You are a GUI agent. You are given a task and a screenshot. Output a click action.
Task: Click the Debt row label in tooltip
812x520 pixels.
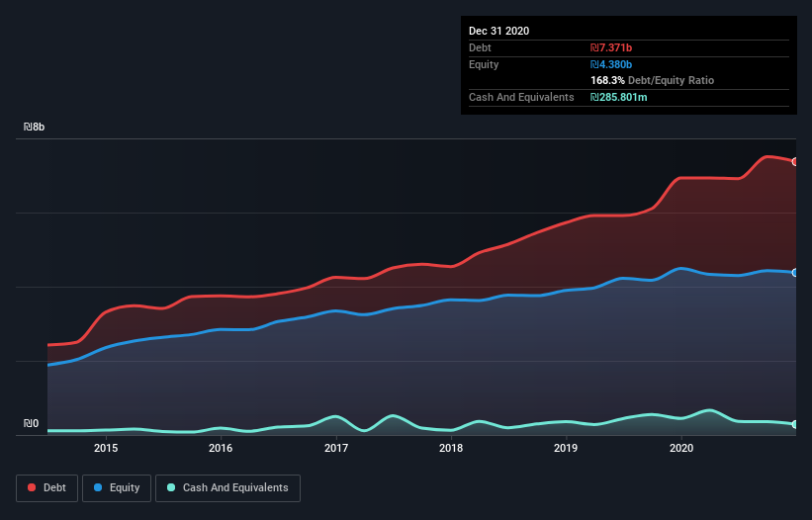(480, 47)
